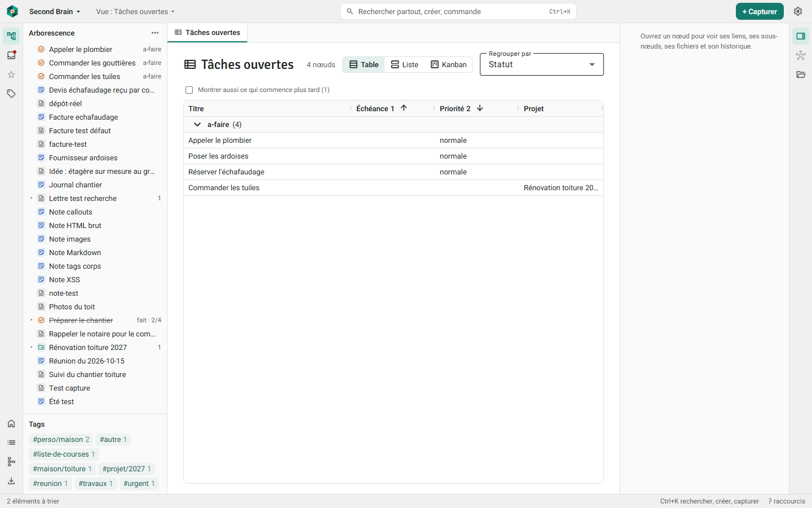Click the #perso/maison tag
812x508 pixels.
[x=61, y=440]
